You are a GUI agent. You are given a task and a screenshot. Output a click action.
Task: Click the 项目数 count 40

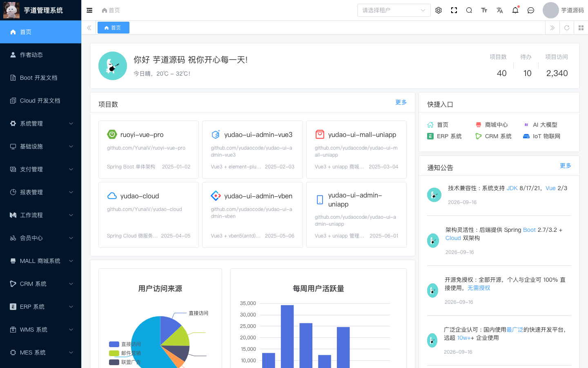click(502, 73)
